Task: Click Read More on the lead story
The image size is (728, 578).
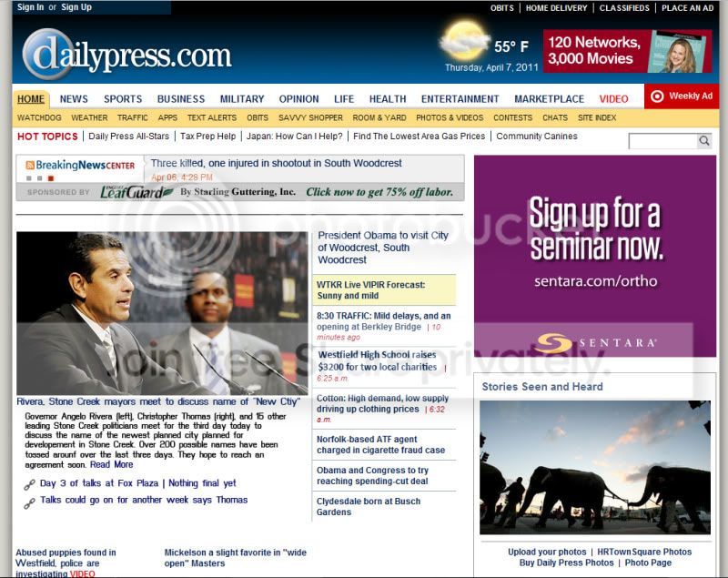Action: [x=111, y=464]
